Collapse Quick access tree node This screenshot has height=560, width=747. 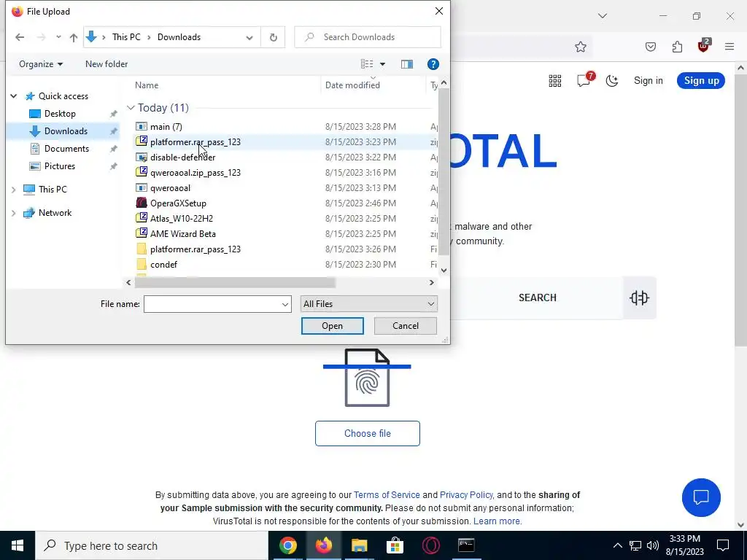coord(14,96)
